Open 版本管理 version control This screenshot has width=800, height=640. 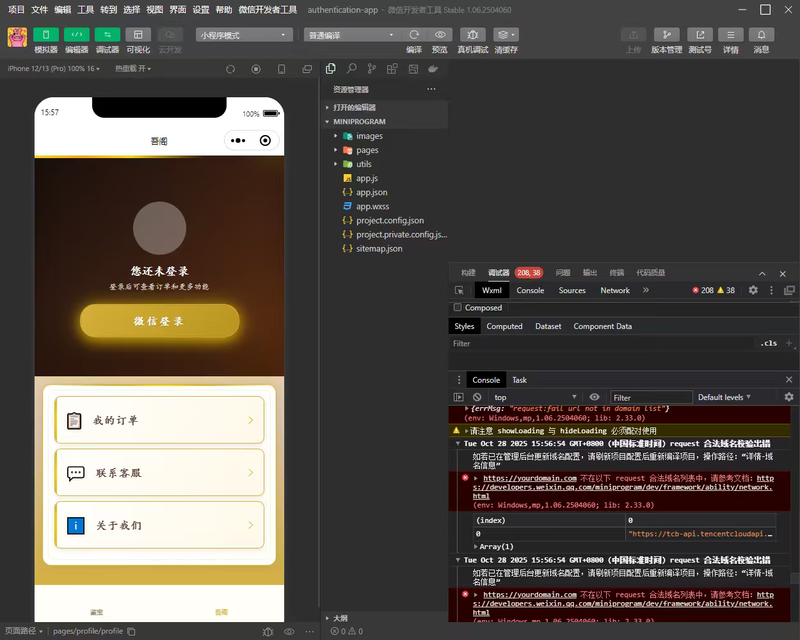click(x=666, y=35)
